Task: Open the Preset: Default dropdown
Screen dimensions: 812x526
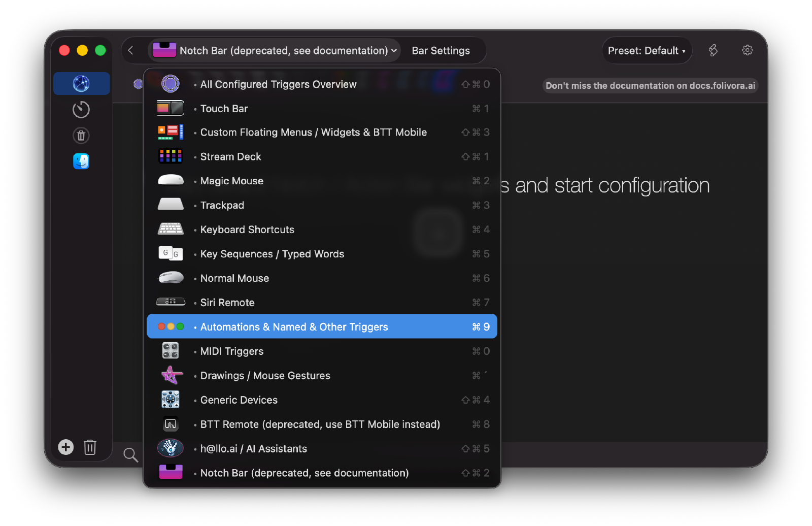Action: [x=647, y=50]
